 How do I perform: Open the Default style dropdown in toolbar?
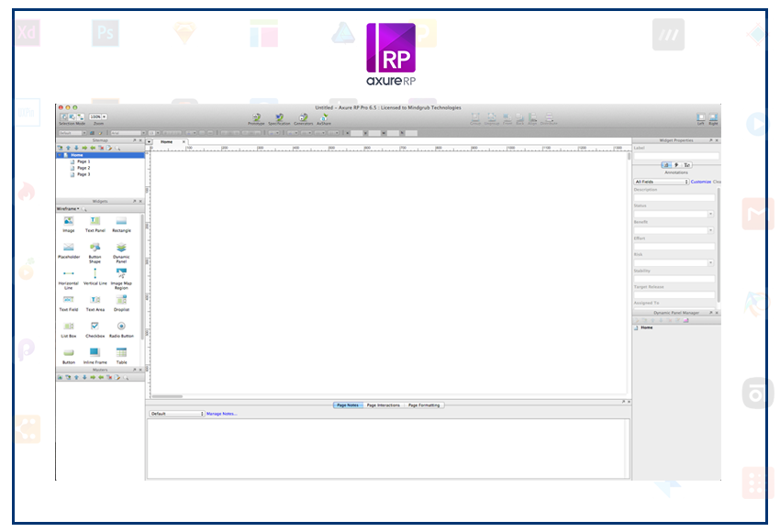point(72,133)
